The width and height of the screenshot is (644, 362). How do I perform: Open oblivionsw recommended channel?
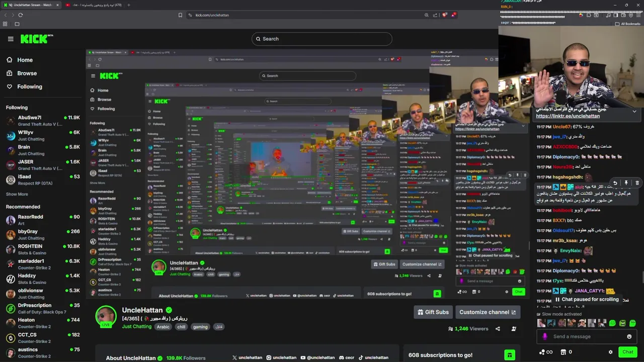(x=43, y=294)
